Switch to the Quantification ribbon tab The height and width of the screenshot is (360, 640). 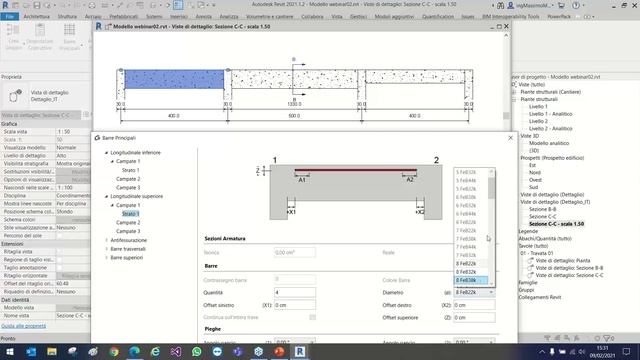(x=438, y=17)
